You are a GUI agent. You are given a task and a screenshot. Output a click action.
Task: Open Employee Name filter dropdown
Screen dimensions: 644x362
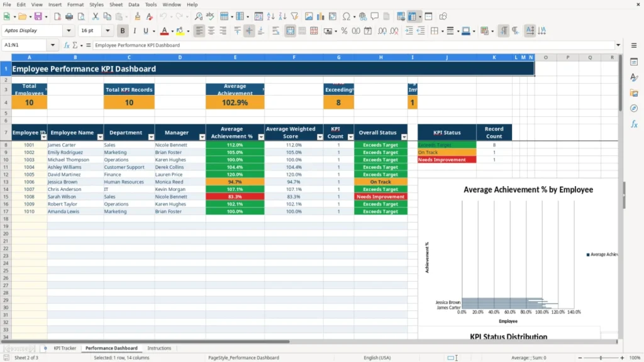(100, 136)
